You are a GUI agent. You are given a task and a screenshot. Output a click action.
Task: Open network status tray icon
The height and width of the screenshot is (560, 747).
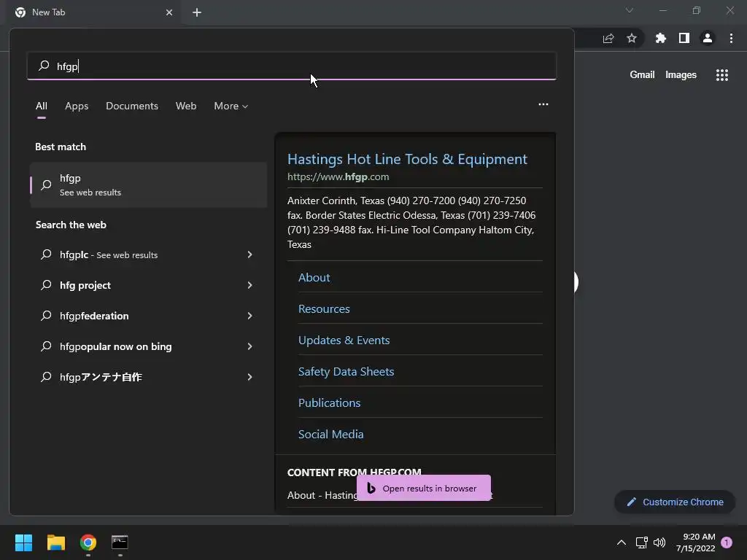click(x=641, y=542)
